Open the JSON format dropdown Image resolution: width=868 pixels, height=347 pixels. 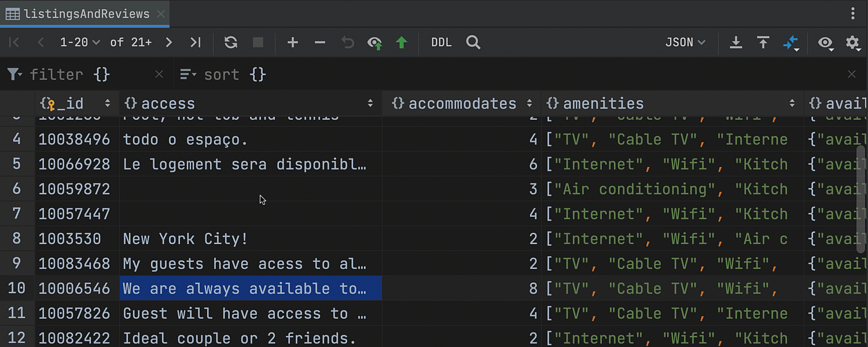tap(686, 42)
